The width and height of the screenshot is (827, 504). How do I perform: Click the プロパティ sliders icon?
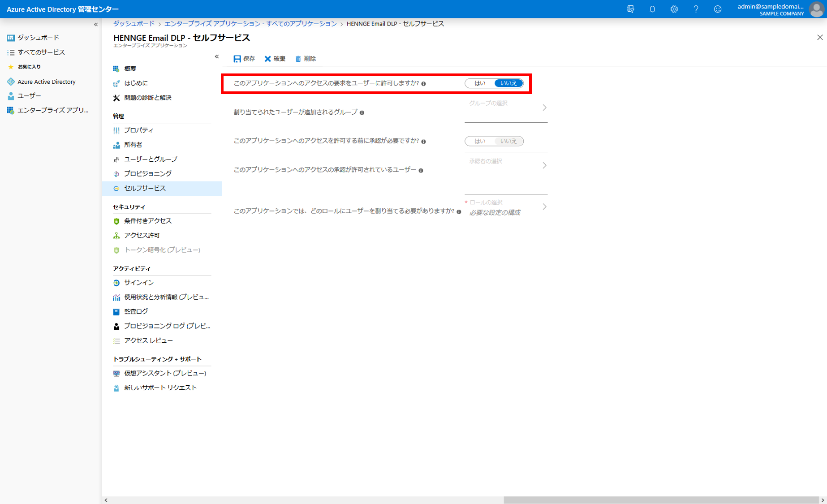pos(116,130)
